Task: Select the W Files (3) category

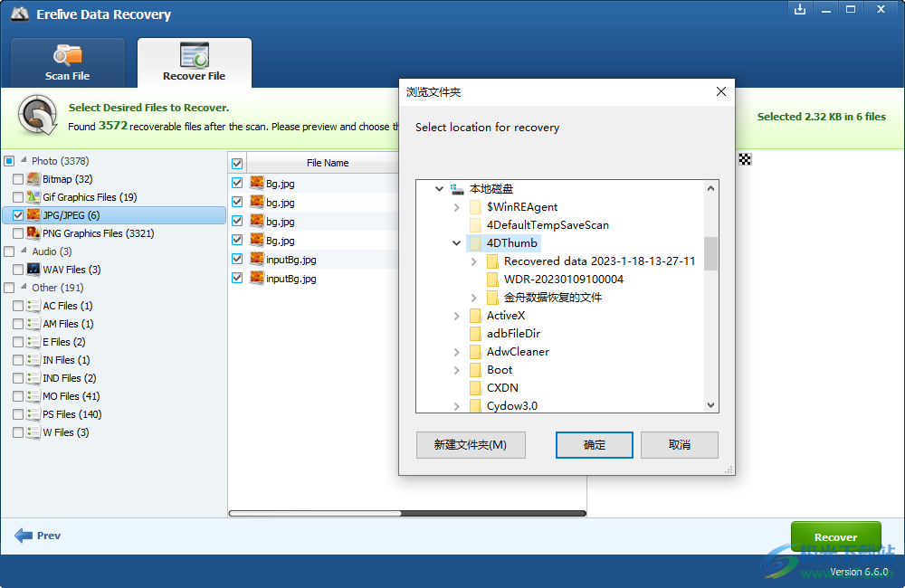Action: click(x=65, y=432)
